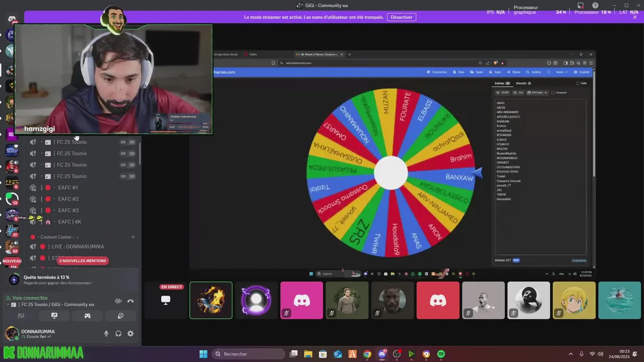Open the soundboard from voice panel

(121, 316)
